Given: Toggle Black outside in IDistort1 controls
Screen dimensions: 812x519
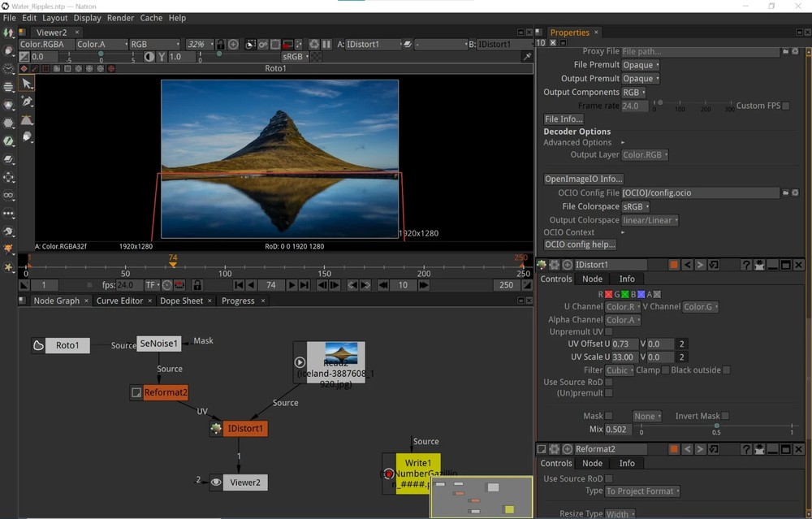Looking at the screenshot, I should click(x=726, y=370).
